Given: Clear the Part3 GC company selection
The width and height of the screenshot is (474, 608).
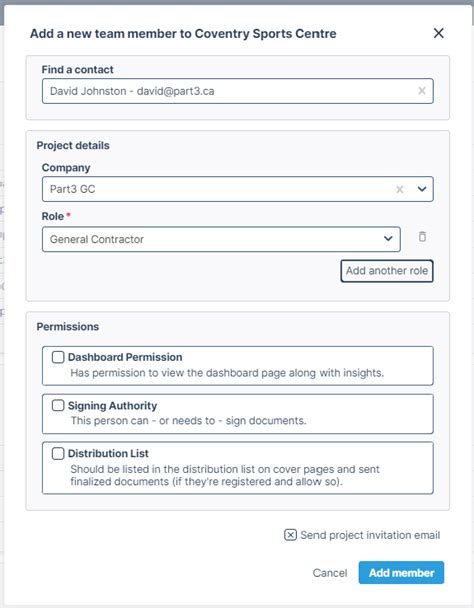Looking at the screenshot, I should point(400,189).
